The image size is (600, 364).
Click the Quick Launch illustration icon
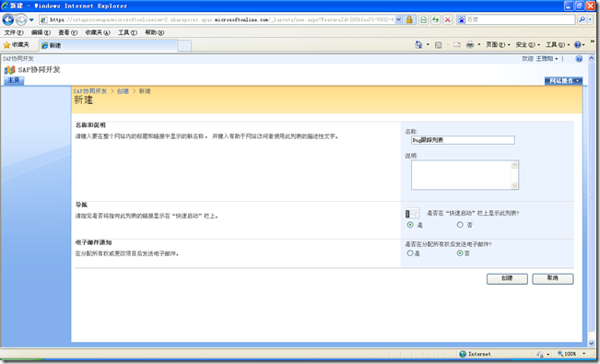pos(412,214)
